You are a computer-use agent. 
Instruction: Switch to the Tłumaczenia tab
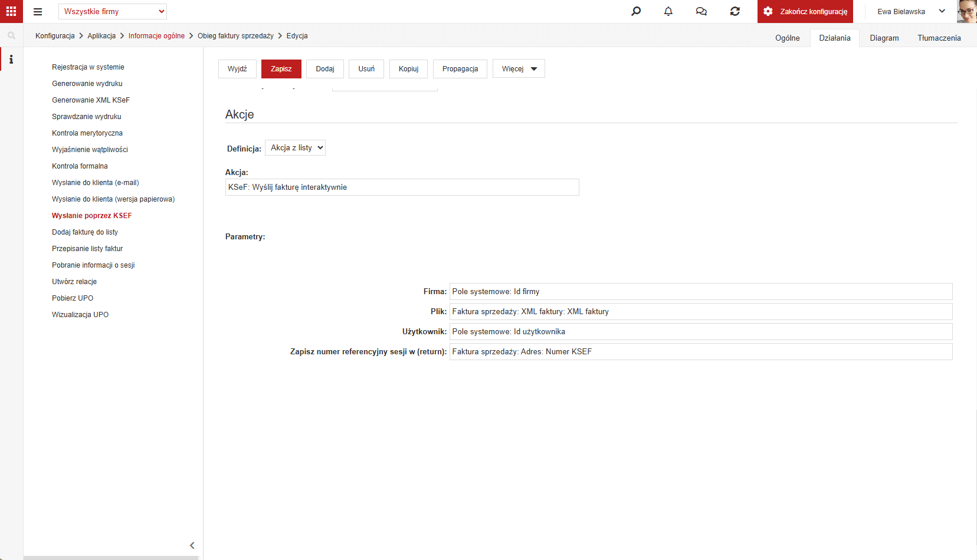tap(939, 38)
